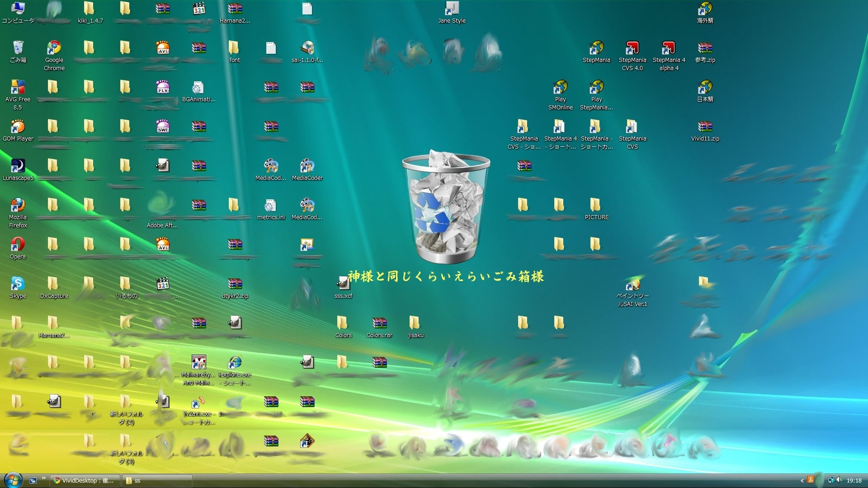The width and height of the screenshot is (868, 488).
Task: Click the GOM Player shortcut
Action: [18, 127]
